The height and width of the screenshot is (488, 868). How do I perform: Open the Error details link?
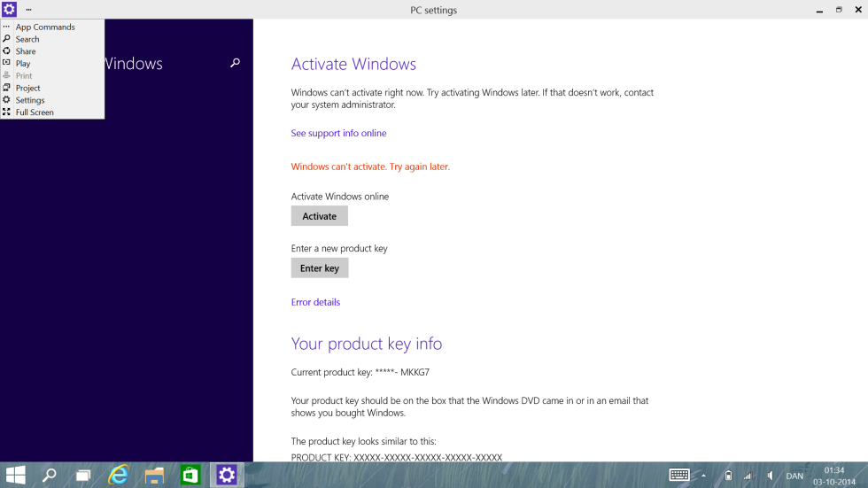[x=315, y=302]
